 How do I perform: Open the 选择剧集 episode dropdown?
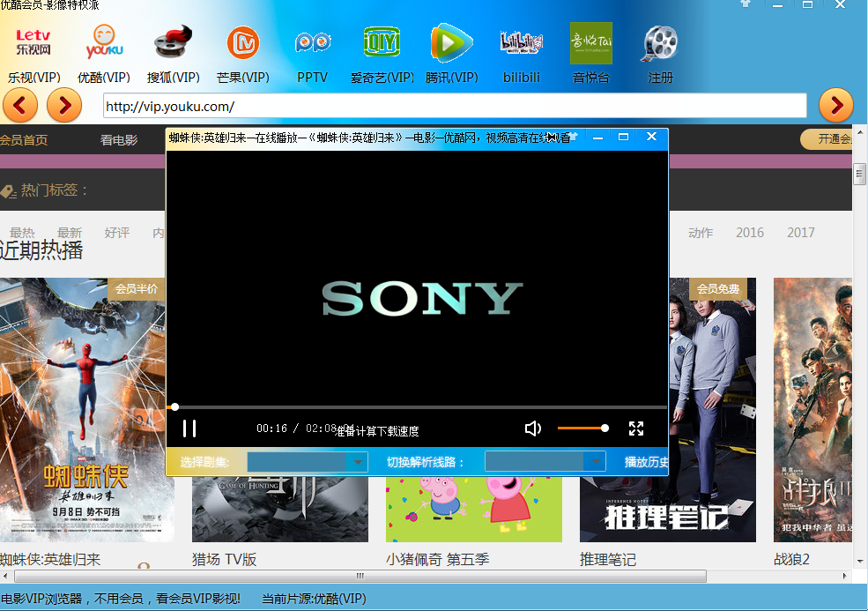[x=308, y=462]
